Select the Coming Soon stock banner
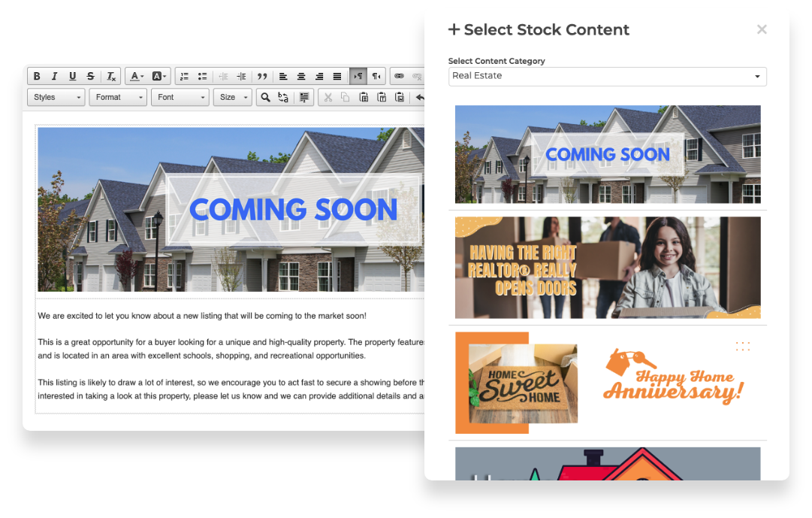 click(607, 154)
